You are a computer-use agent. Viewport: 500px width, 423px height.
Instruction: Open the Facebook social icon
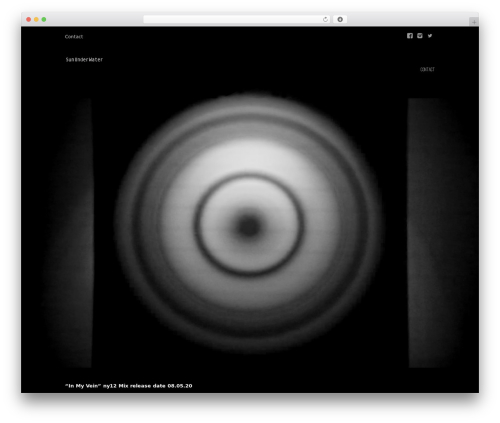tap(410, 36)
